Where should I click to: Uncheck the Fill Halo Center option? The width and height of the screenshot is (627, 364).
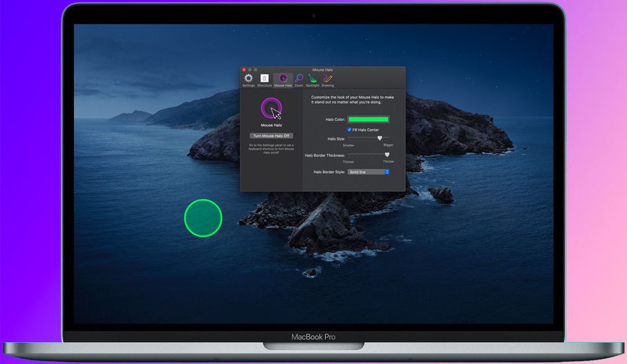click(350, 129)
